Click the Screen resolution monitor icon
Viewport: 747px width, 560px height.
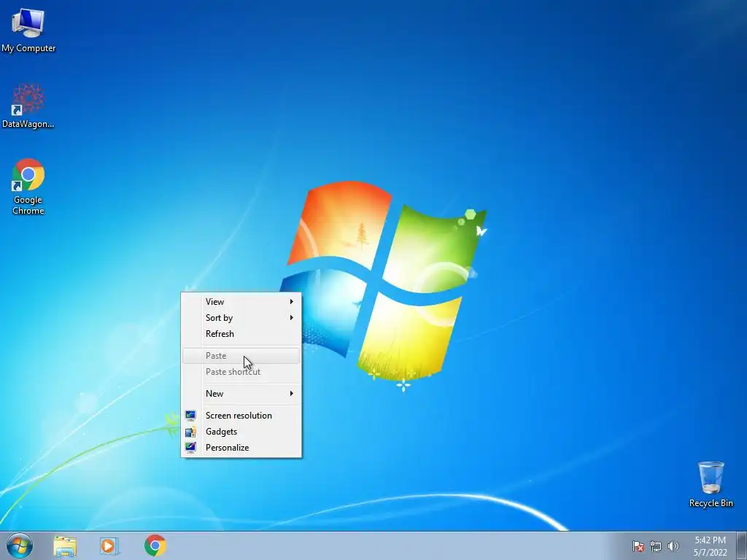click(190, 415)
